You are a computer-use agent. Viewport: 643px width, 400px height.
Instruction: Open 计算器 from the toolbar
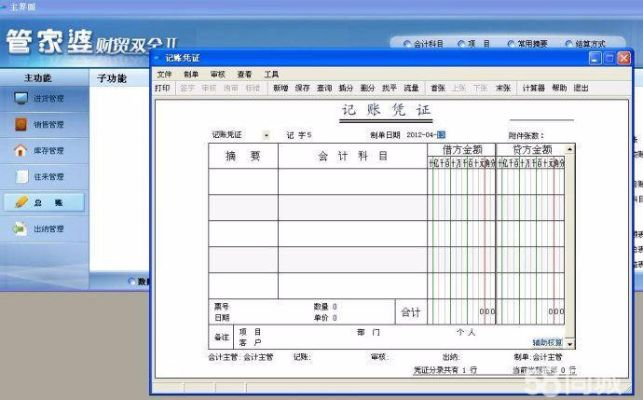click(x=534, y=88)
